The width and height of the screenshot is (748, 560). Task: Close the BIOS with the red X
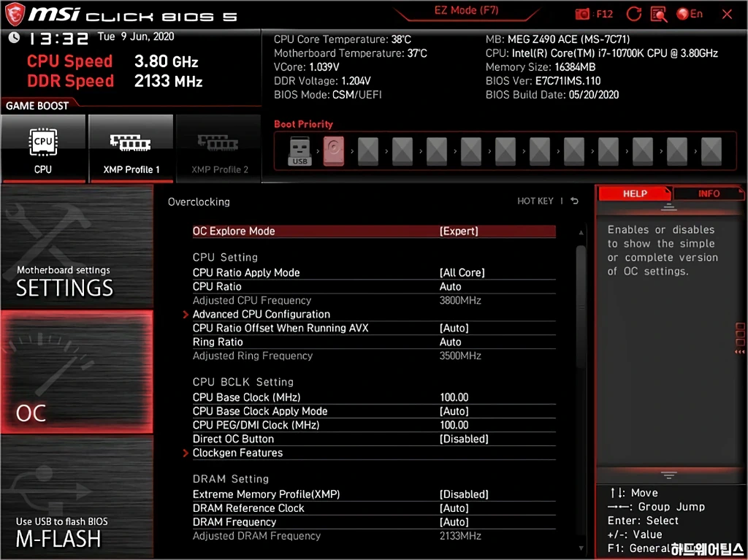click(x=727, y=15)
